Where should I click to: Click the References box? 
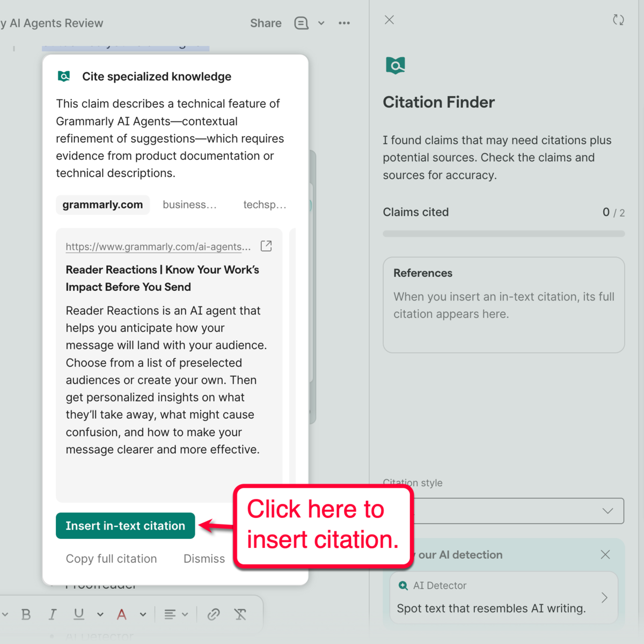(x=503, y=305)
